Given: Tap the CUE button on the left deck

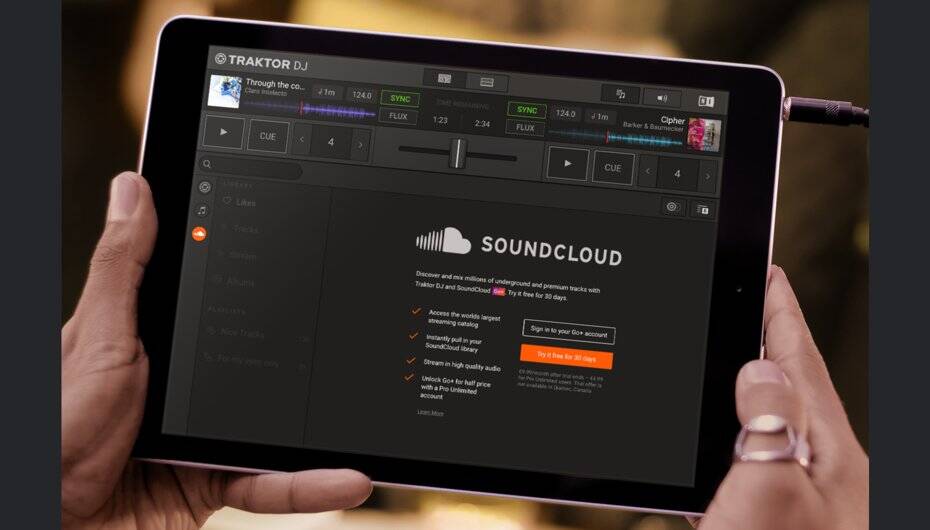Looking at the screenshot, I should pyautogui.click(x=267, y=136).
